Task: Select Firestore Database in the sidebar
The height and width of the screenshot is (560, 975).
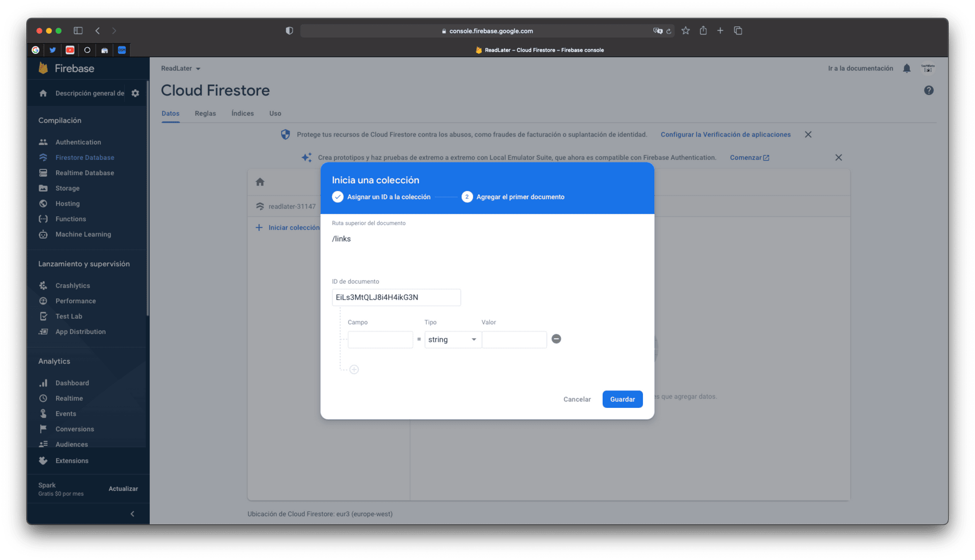Action: (x=84, y=157)
